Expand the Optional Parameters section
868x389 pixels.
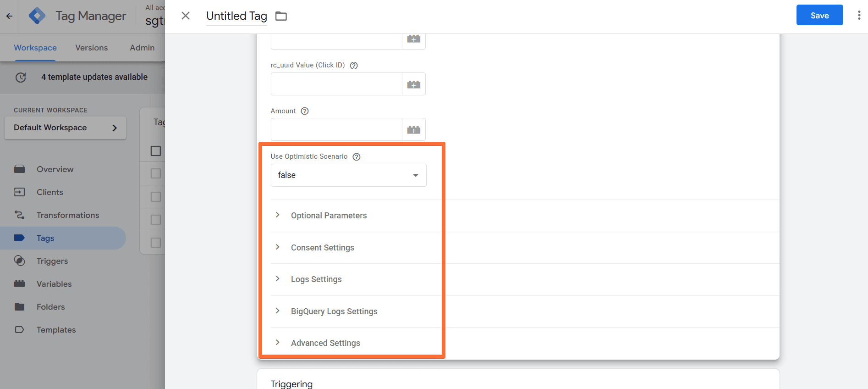click(x=329, y=215)
